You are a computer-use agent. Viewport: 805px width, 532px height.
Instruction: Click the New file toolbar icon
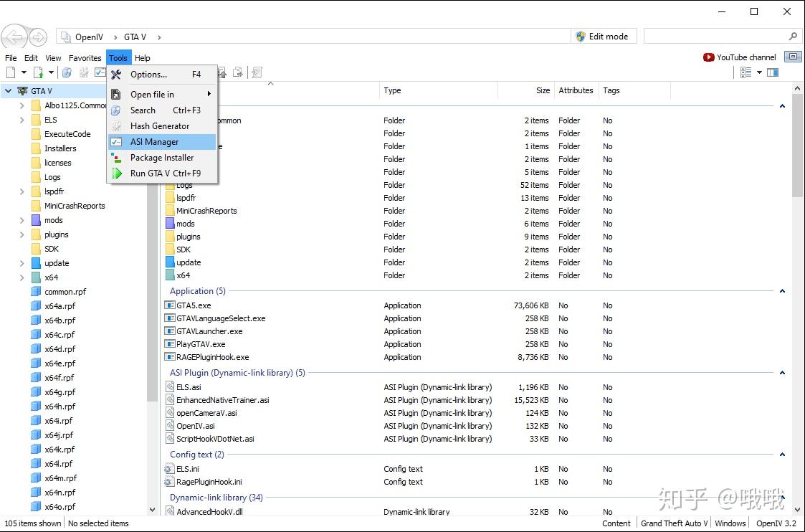click(x=11, y=73)
